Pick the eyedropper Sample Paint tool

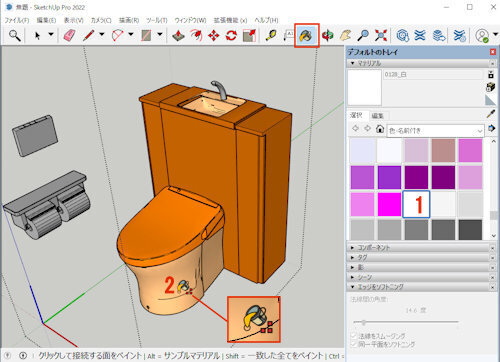[491, 114]
